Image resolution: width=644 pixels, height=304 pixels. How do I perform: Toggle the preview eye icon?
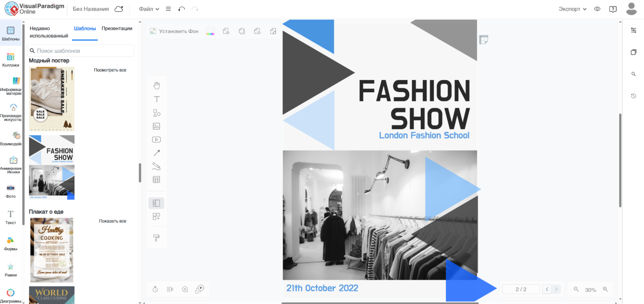(x=597, y=9)
